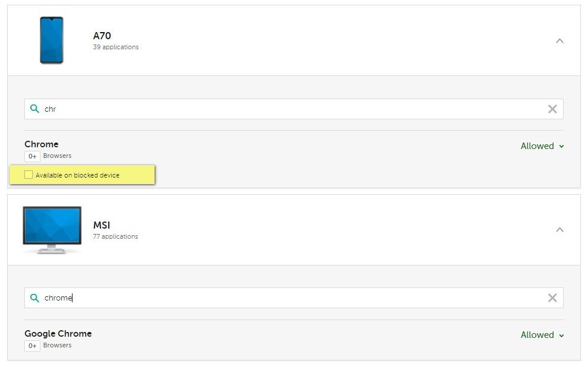The image size is (588, 367).
Task: Collapse the A70 device section
Action: (559, 41)
